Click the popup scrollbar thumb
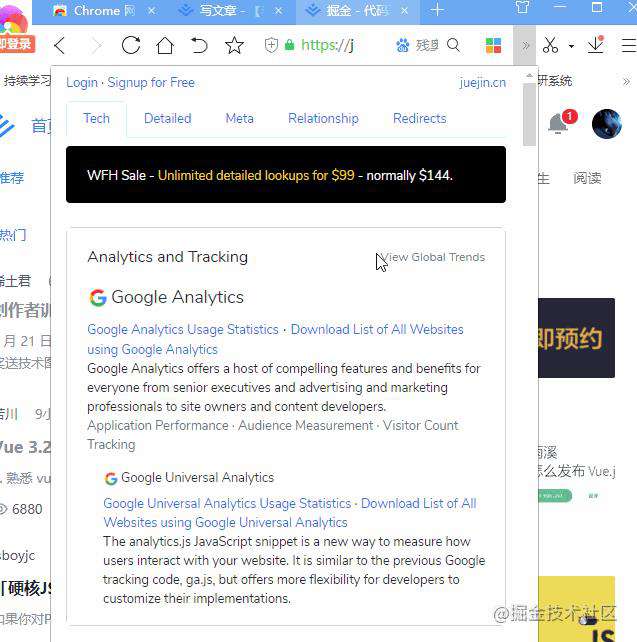The image size is (637, 642). (529, 115)
